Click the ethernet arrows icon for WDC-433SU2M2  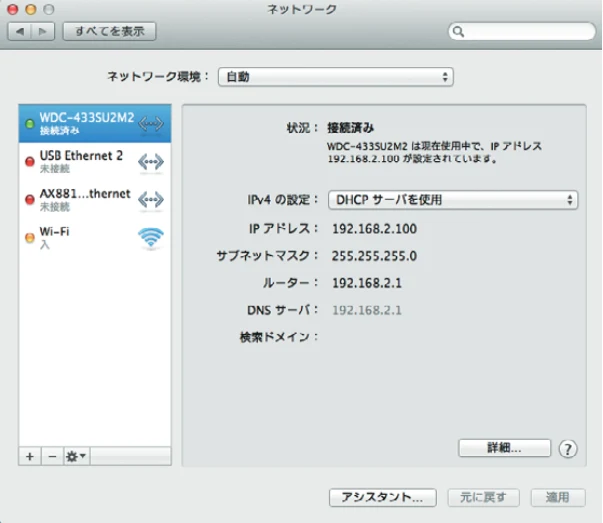(x=151, y=124)
